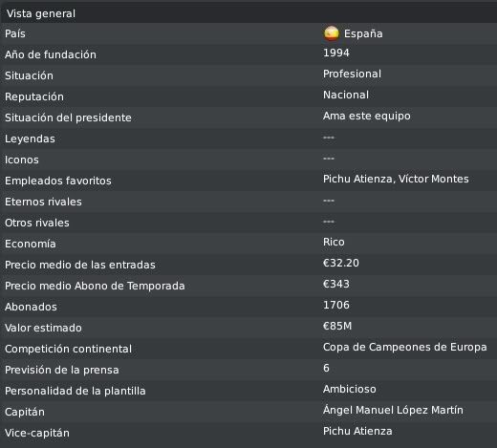Click the Reputación Nacional value
The height and width of the screenshot is (448, 497).
(x=346, y=95)
